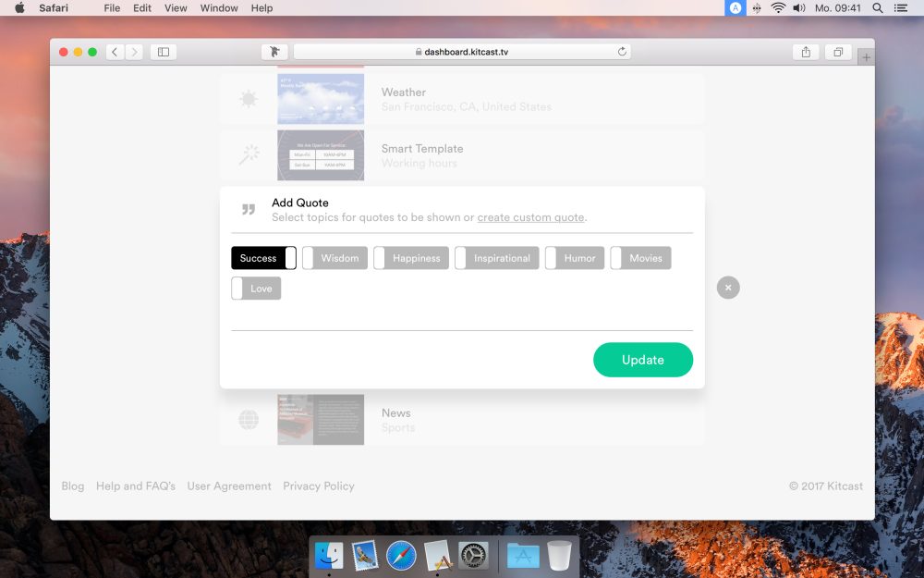Open a new Safari tab

tap(867, 57)
